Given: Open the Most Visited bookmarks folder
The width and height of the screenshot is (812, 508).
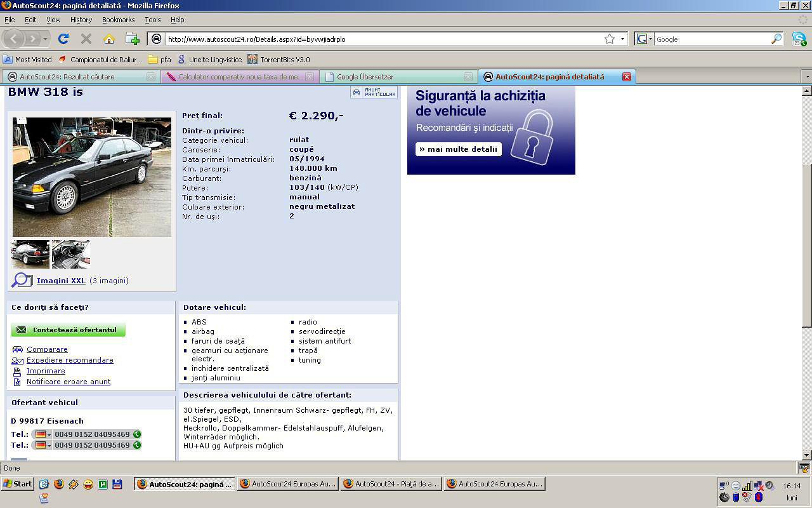Looking at the screenshot, I should (27, 59).
